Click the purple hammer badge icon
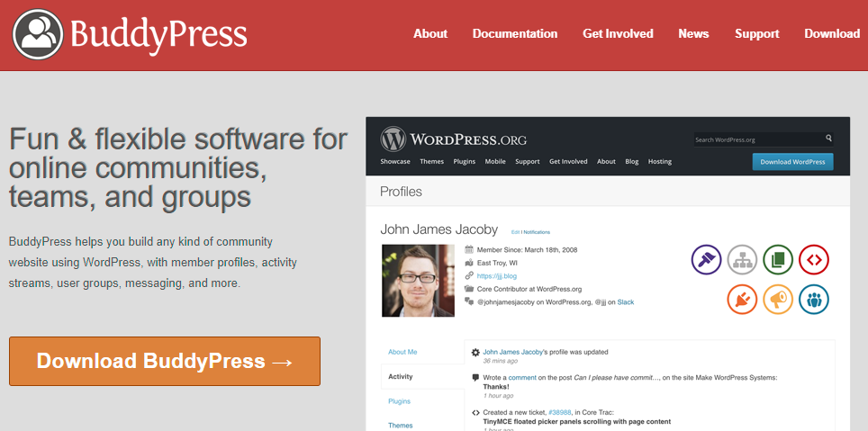This screenshot has height=431, width=868. pos(706,259)
